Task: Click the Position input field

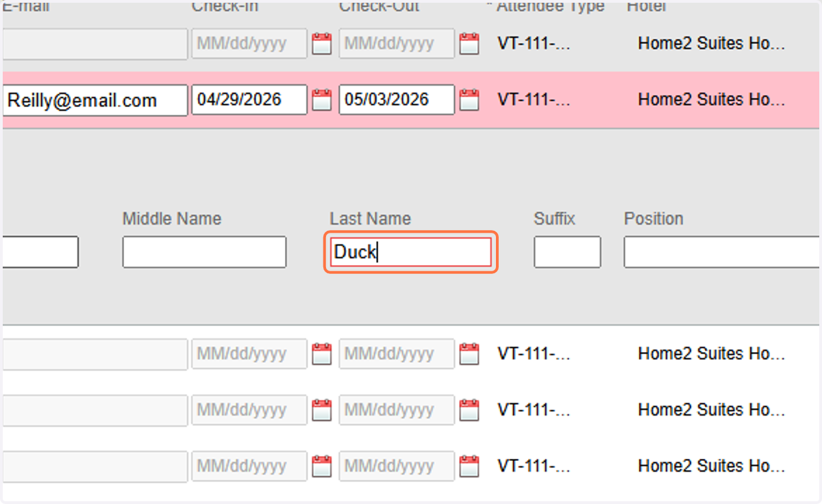Action: (722, 252)
